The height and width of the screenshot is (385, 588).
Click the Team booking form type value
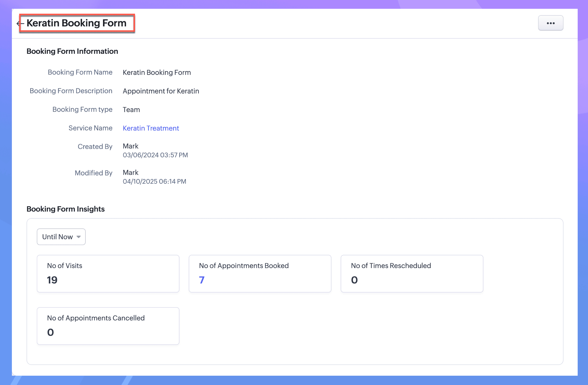tap(131, 110)
